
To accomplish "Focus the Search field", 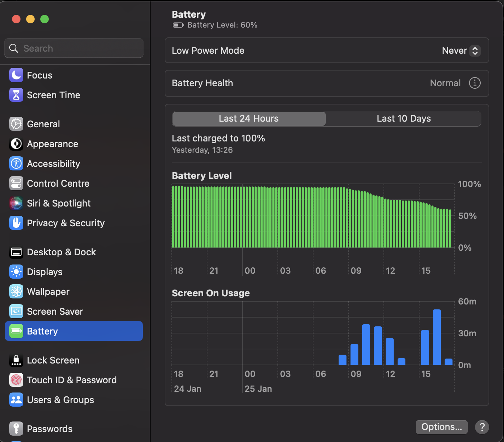I will (x=74, y=48).
